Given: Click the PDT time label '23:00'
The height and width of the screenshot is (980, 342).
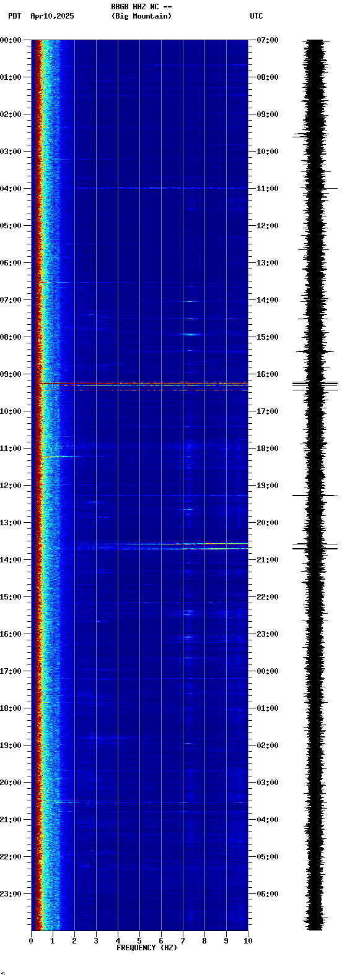Looking at the screenshot, I should pos(11,894).
